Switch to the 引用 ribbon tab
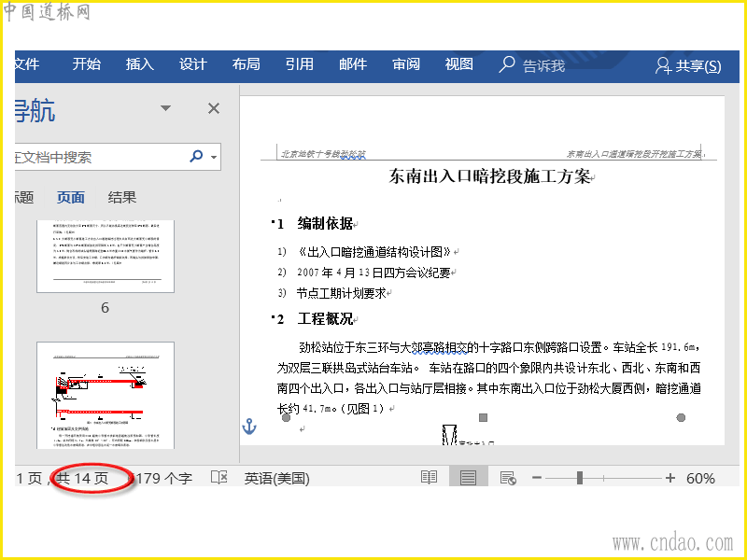 point(300,63)
